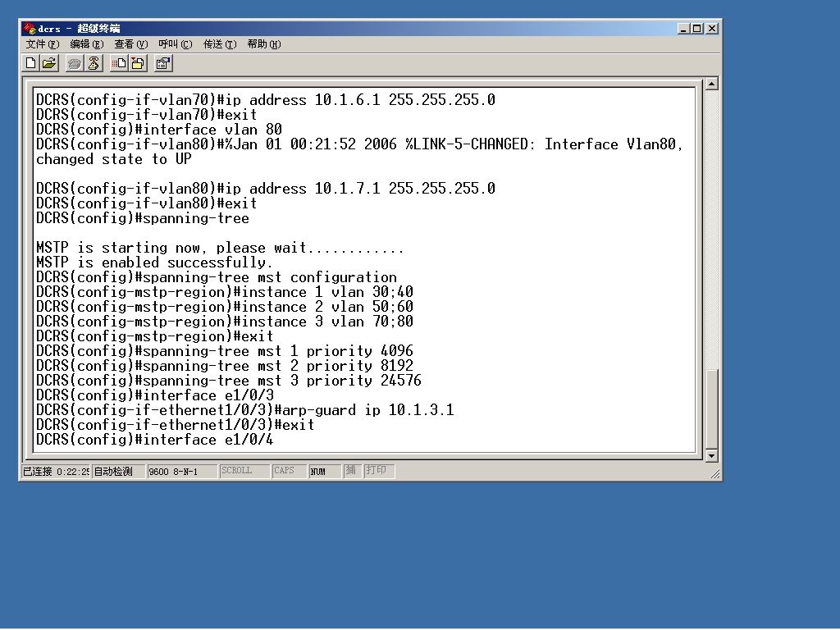840x630 pixels.
Task: Click the '9600 8-N-1' status bar entry
Action: pos(181,472)
